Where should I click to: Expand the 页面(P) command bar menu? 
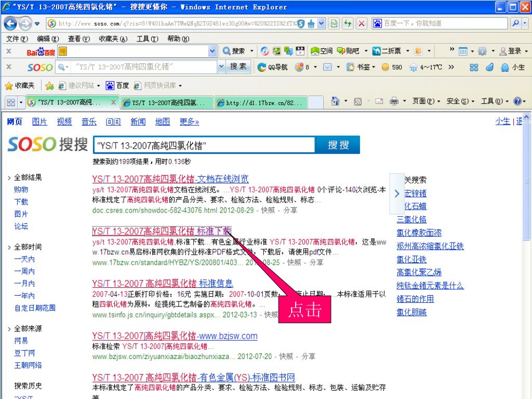coord(426,101)
